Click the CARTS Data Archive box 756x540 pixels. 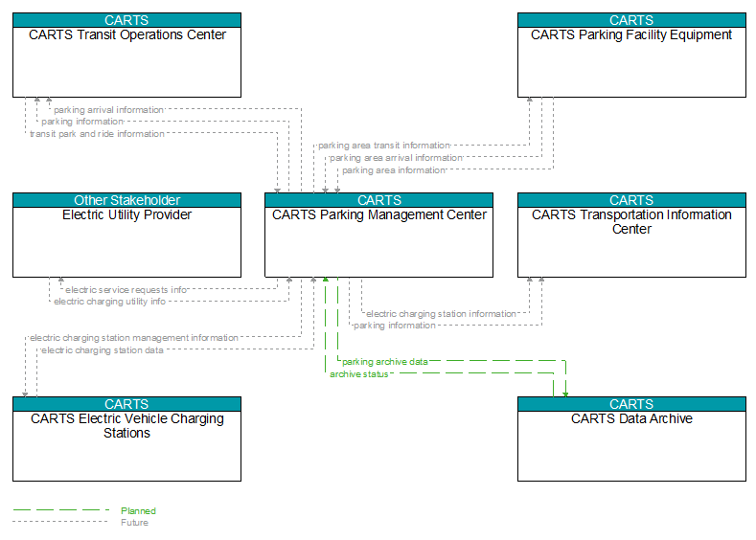click(631, 439)
